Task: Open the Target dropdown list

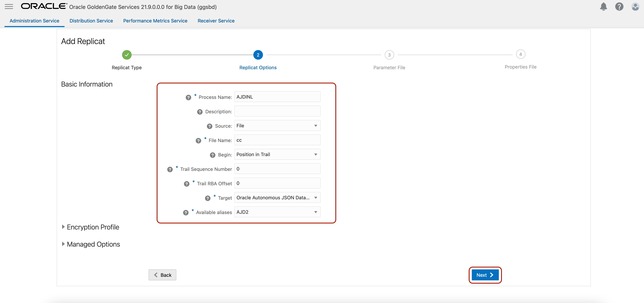Action: click(x=277, y=198)
